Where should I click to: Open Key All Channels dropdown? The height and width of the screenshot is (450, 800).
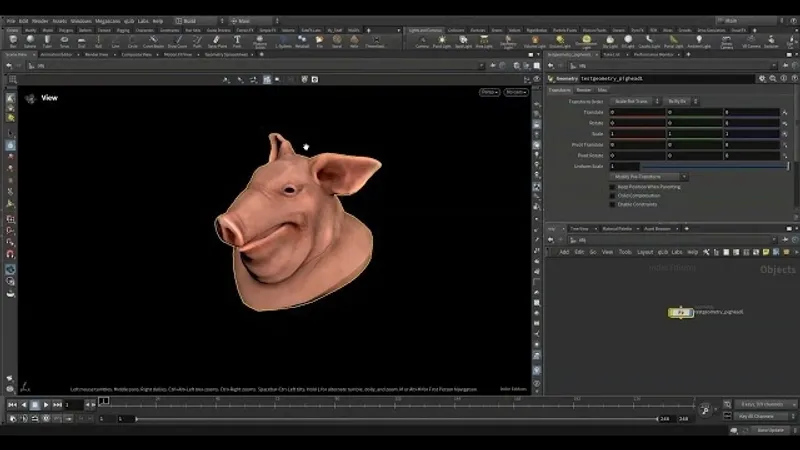point(764,416)
